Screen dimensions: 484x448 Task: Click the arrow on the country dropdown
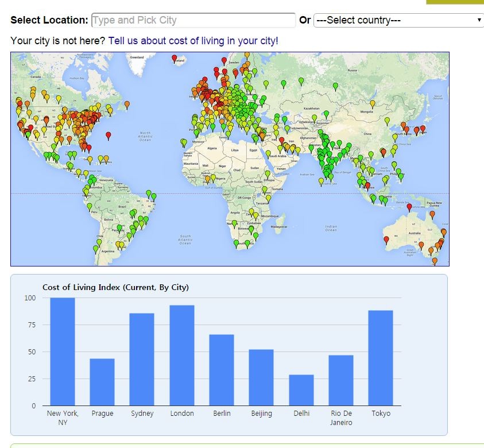479,20
